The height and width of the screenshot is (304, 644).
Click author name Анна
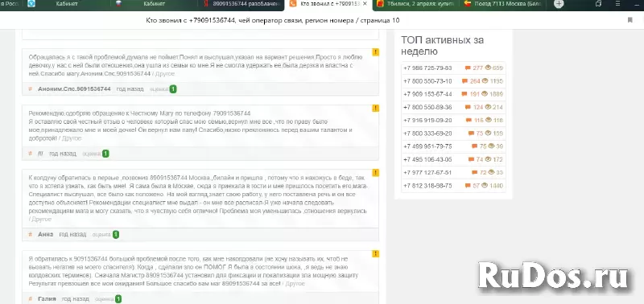tap(46, 234)
